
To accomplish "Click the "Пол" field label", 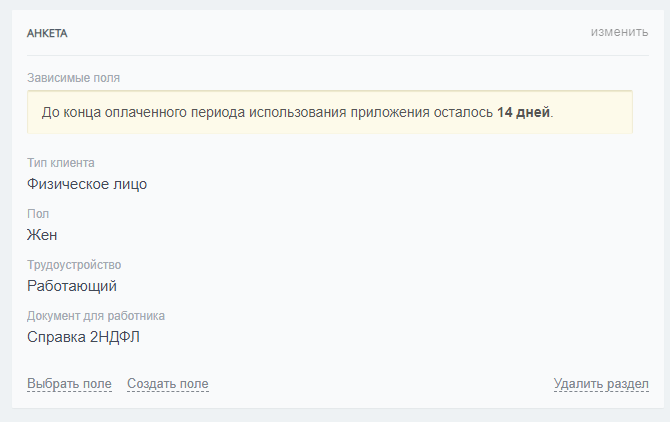I will 38,214.
